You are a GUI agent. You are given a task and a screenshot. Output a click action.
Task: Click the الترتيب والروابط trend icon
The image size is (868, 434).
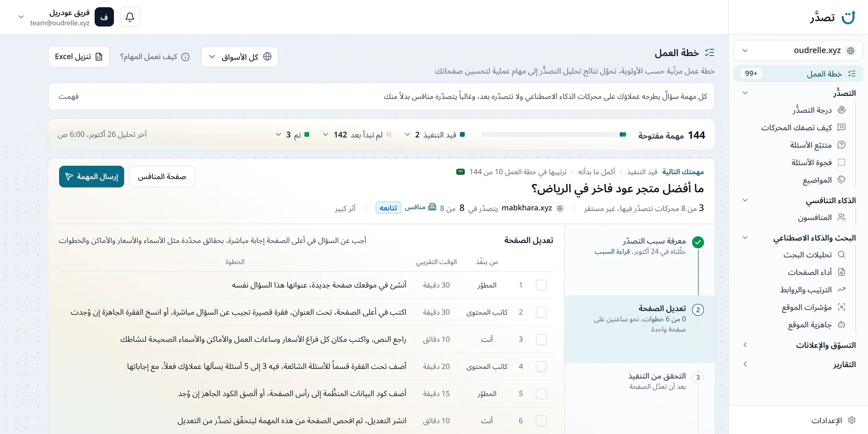click(x=841, y=290)
